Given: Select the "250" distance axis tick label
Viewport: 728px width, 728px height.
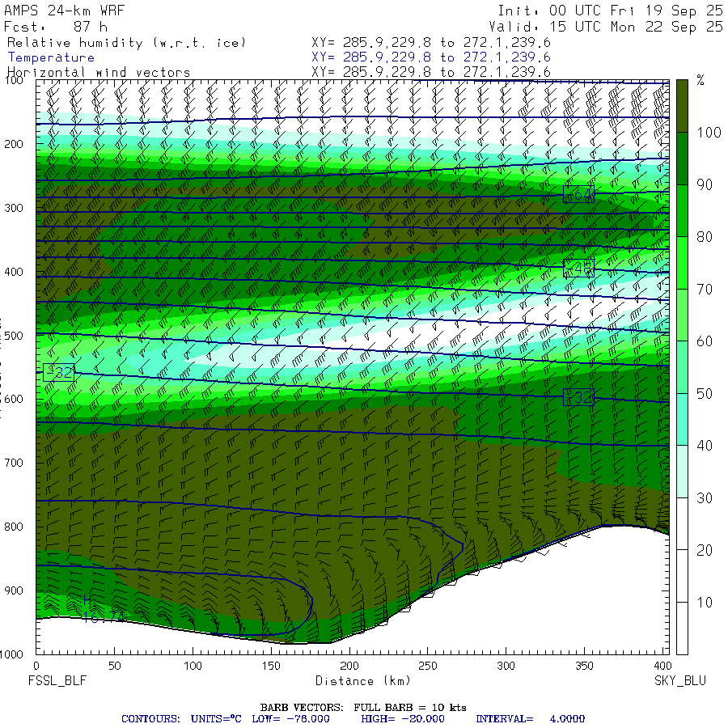Looking at the screenshot, I should point(428,666).
